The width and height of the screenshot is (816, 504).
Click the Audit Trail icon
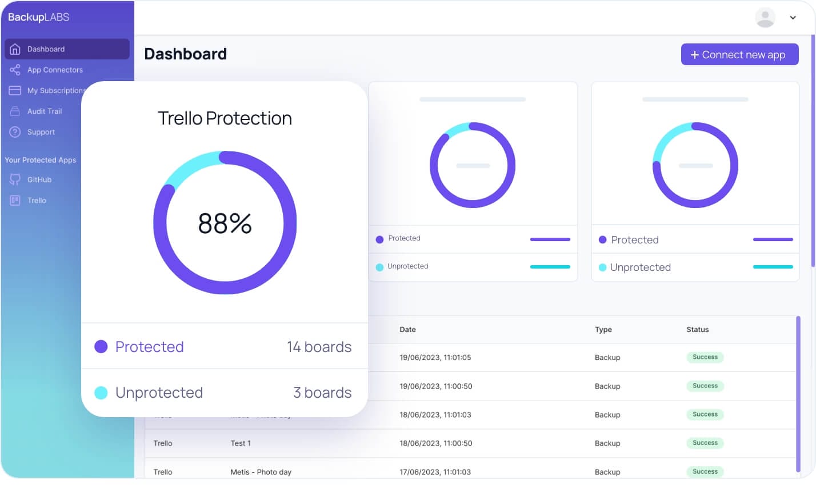[15, 111]
